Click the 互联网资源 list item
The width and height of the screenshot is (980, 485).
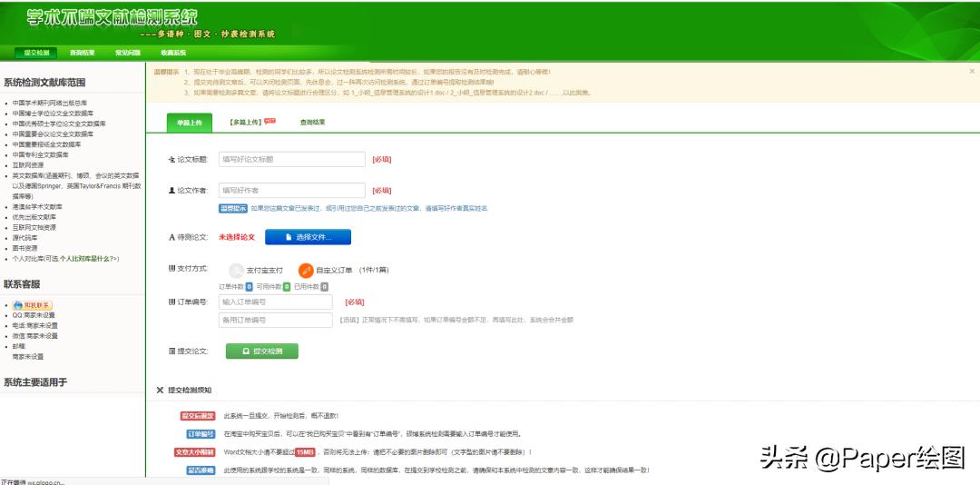click(28, 165)
